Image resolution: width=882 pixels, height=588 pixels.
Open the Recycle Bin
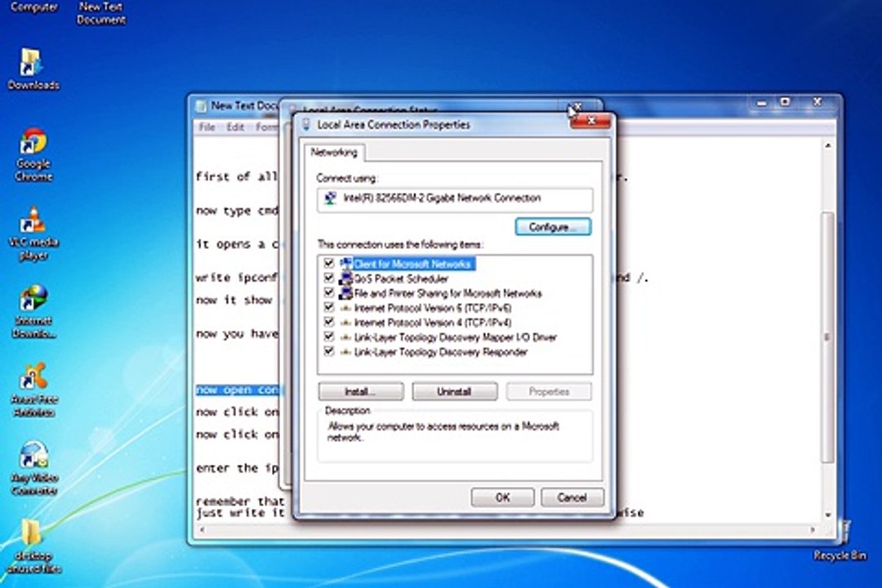840,540
